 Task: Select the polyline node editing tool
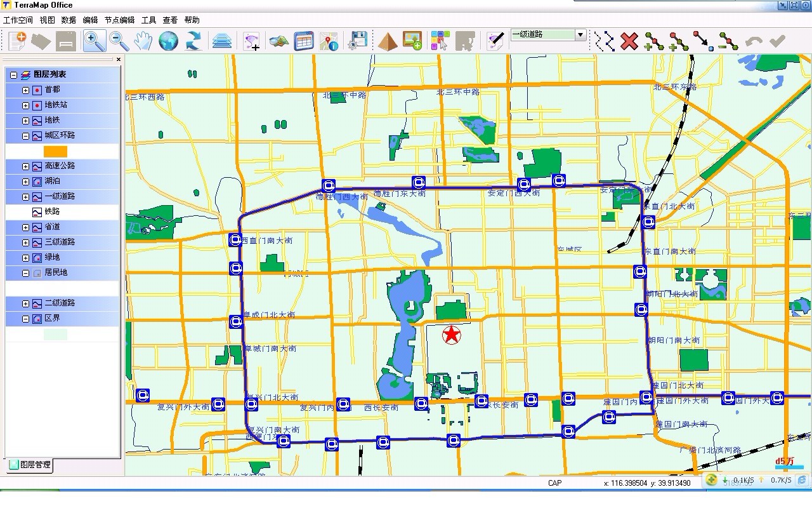point(605,41)
